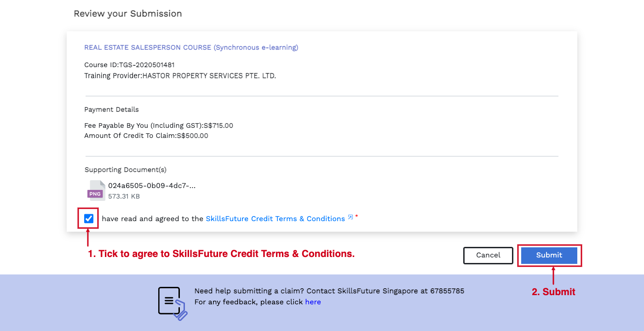Click the Course ID TGS-2020501481 text
The height and width of the screenshot is (331, 644).
129,65
